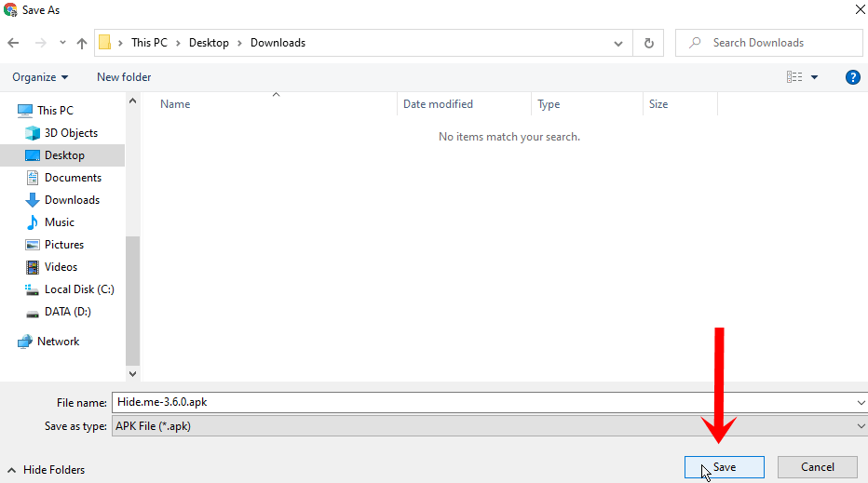Create a New folder

pyautogui.click(x=124, y=77)
